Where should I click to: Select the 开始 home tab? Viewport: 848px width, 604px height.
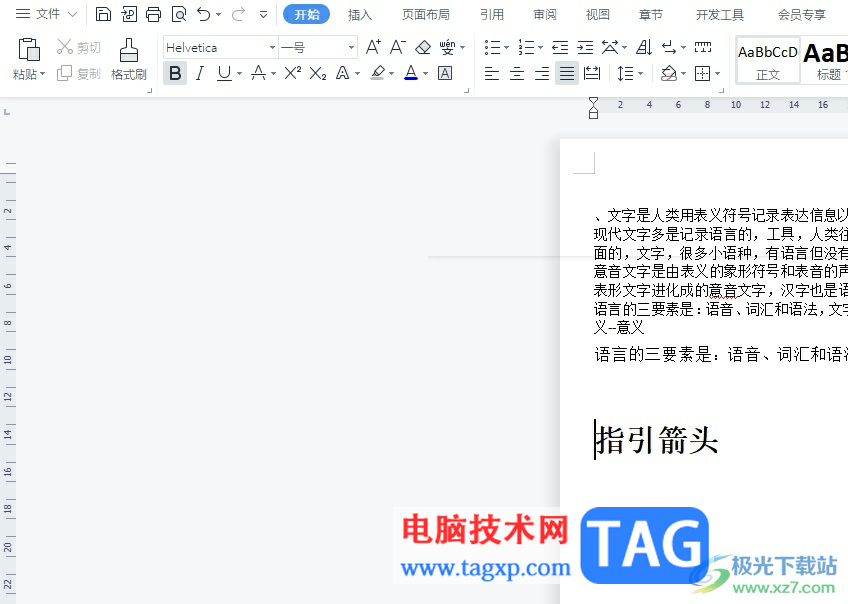[307, 15]
